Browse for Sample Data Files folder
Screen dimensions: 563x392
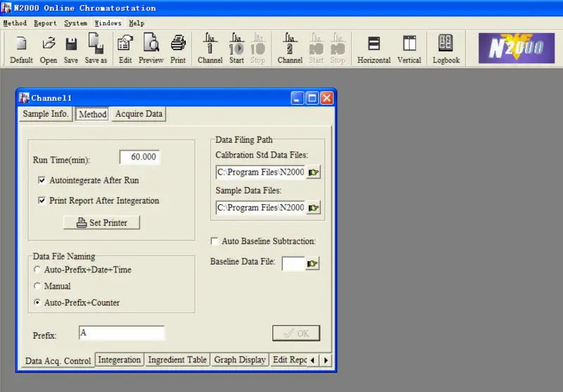point(313,208)
